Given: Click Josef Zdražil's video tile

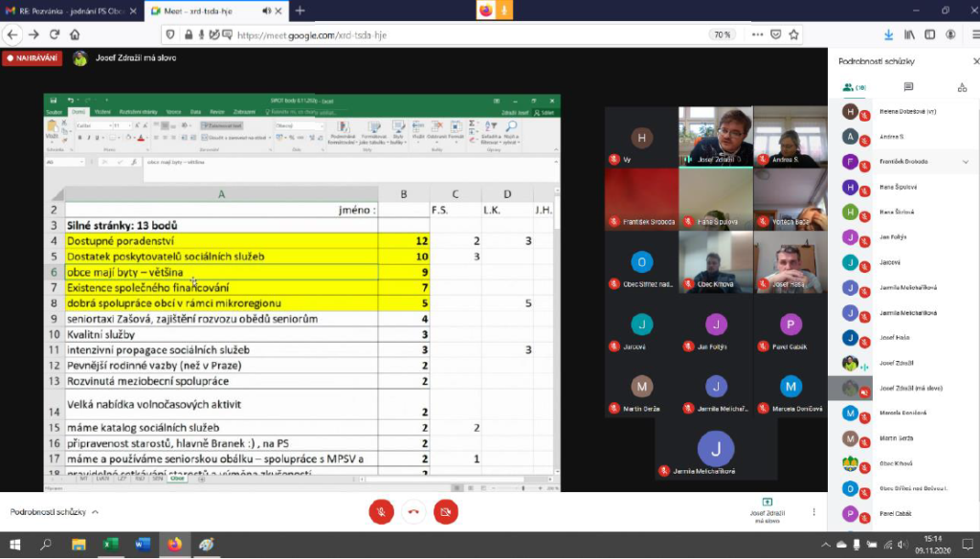Looking at the screenshot, I should pyautogui.click(x=716, y=137).
